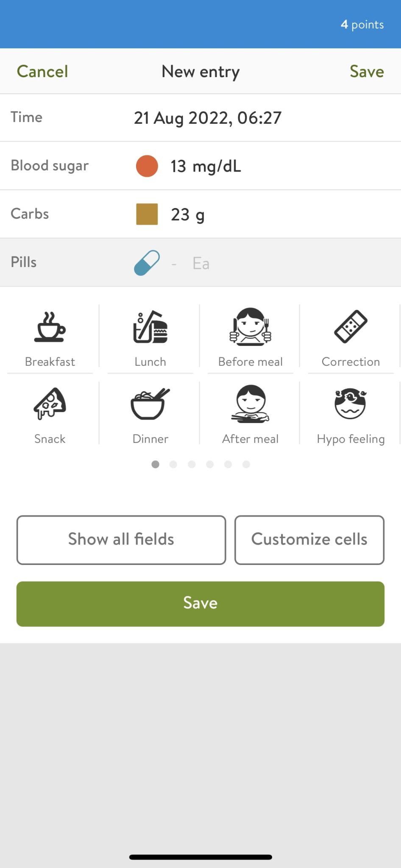Viewport: 401px width, 868px height.
Task: Cancel the new entry
Action: tap(42, 71)
